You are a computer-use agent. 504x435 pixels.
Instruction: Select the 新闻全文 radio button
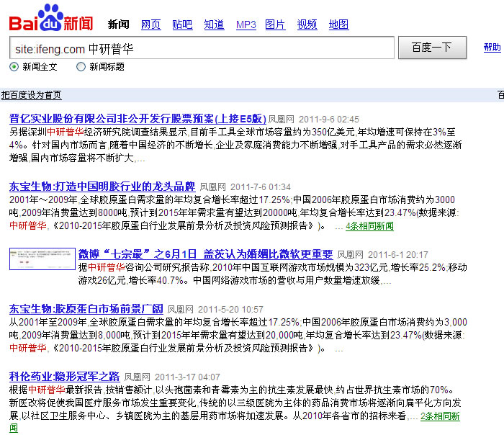coord(14,67)
